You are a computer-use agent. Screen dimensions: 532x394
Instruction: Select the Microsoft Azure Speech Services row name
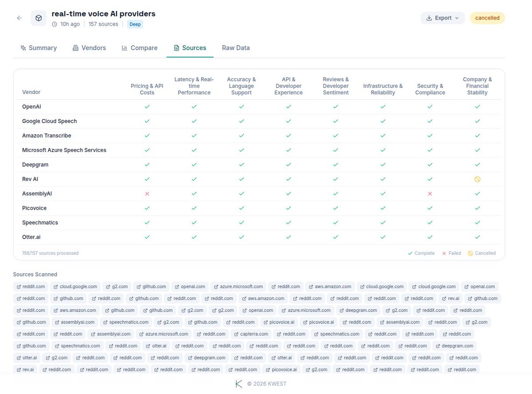pos(64,150)
